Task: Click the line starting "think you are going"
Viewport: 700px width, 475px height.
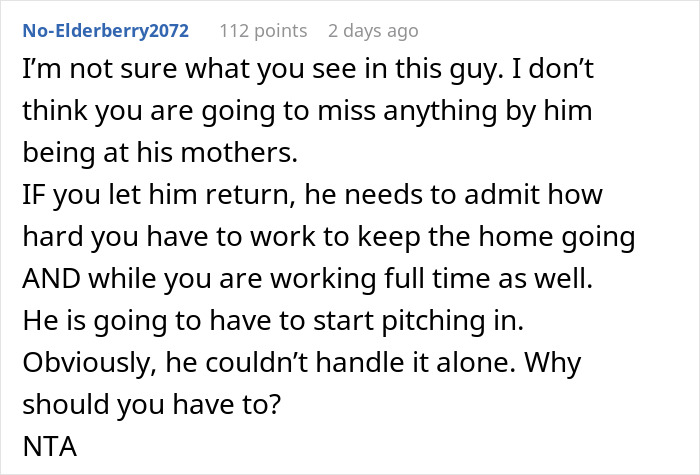Action: coord(307,112)
